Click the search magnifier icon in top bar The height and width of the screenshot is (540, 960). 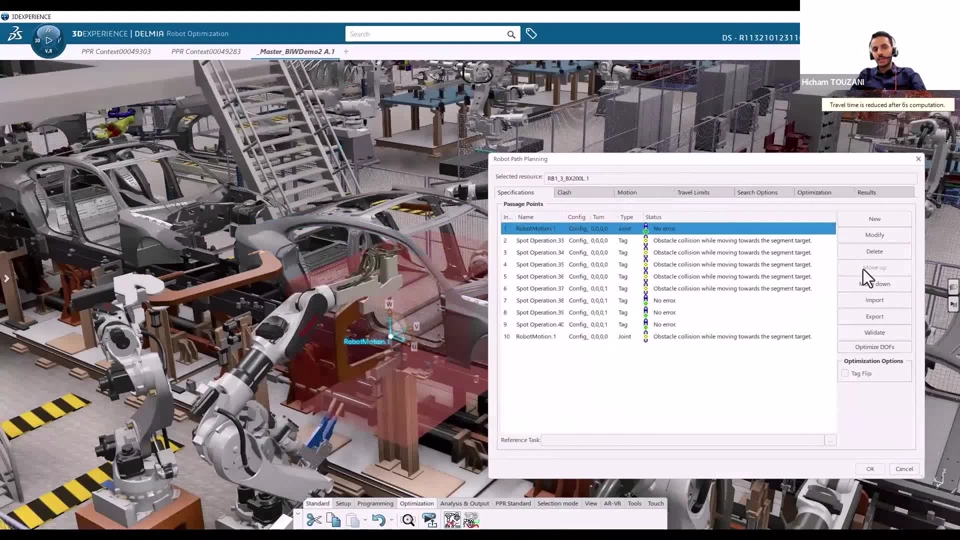(511, 34)
